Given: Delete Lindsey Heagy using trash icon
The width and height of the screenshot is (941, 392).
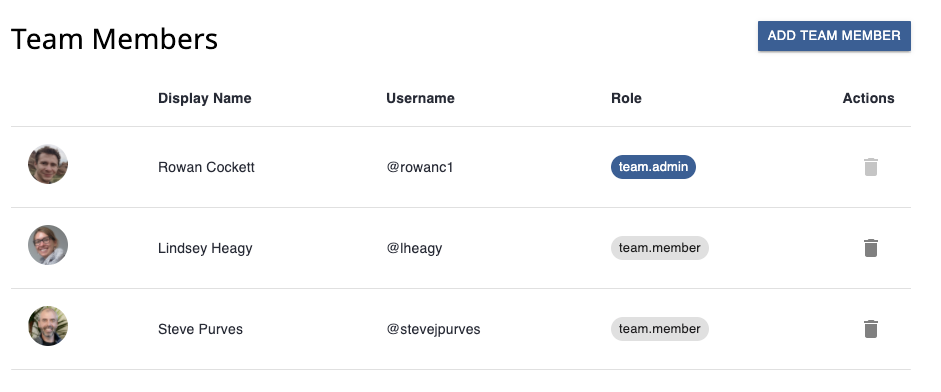Looking at the screenshot, I should (871, 248).
